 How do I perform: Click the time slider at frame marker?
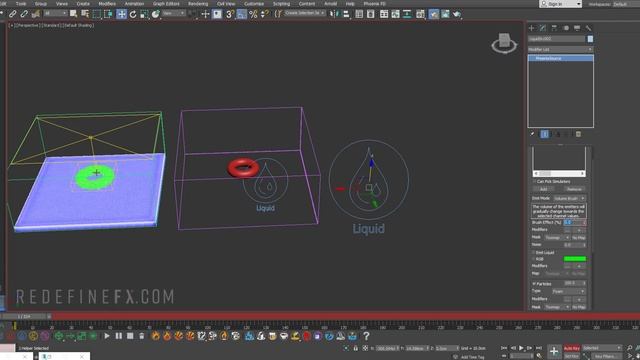coord(25,316)
